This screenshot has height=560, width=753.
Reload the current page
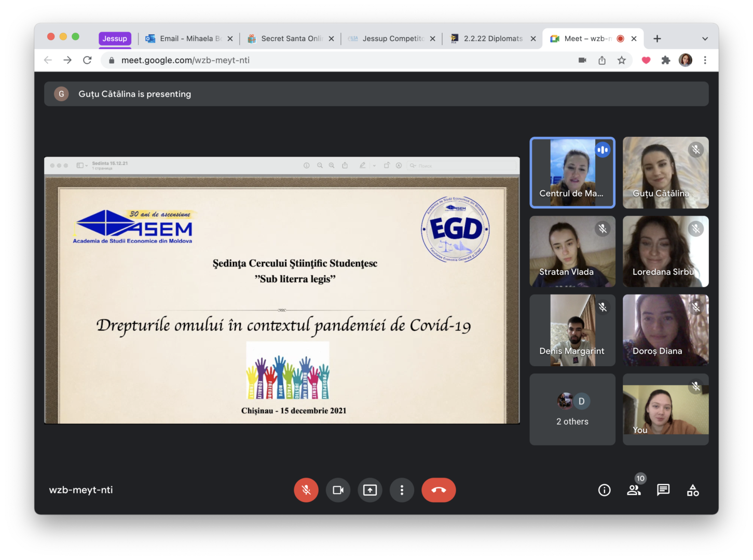tap(87, 60)
